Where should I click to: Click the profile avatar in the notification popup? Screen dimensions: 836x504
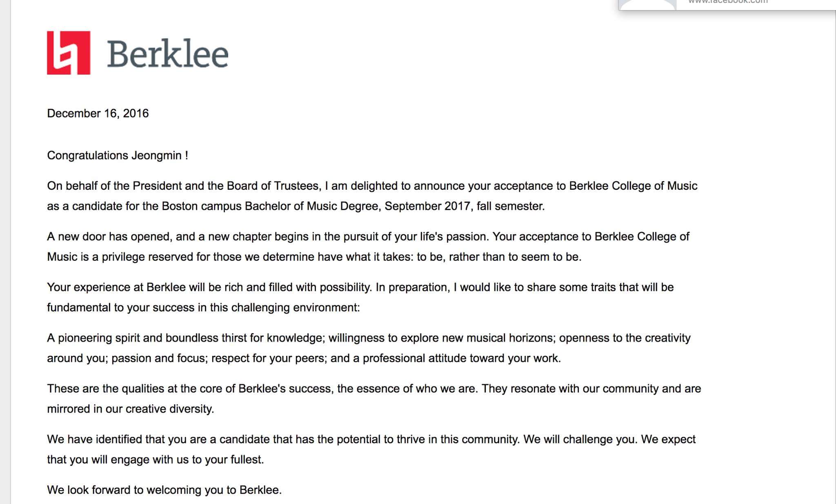[647, 4]
